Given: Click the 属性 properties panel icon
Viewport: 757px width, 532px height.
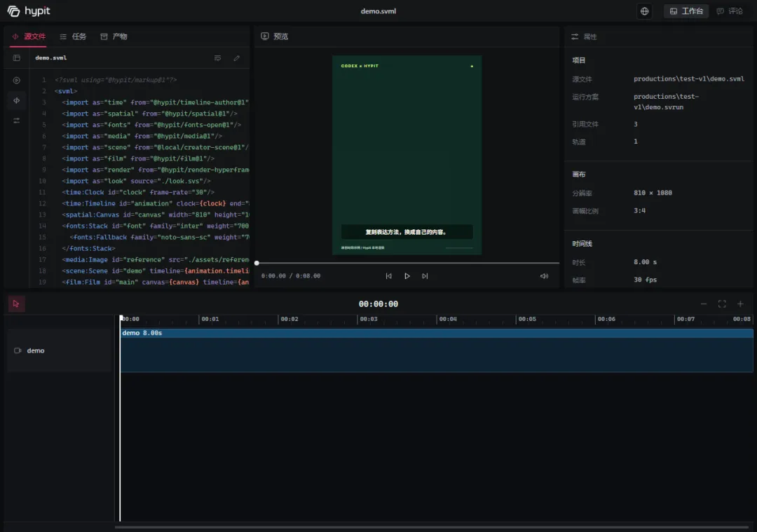Looking at the screenshot, I should coord(575,36).
